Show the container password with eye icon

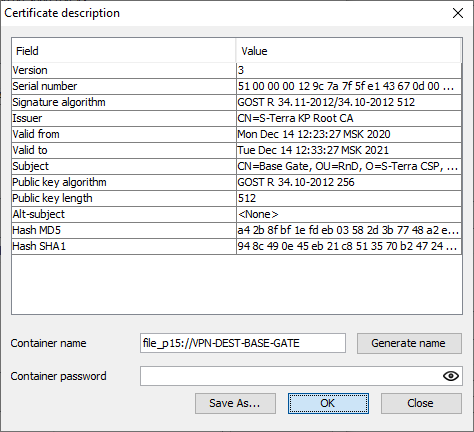click(x=451, y=376)
